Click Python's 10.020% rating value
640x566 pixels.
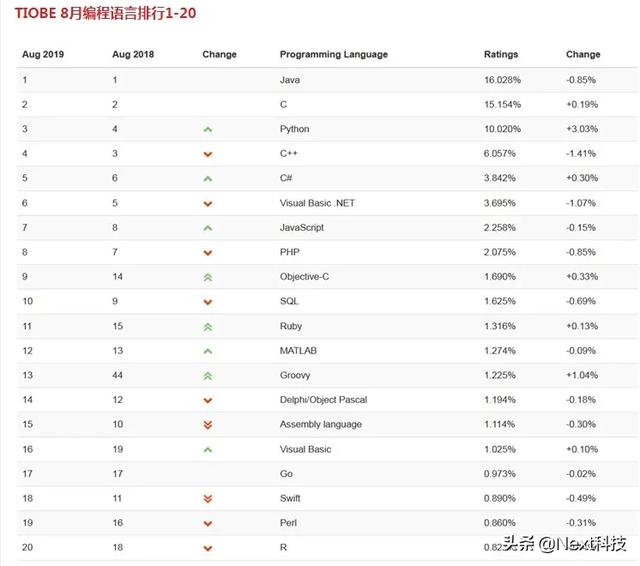tap(502, 129)
